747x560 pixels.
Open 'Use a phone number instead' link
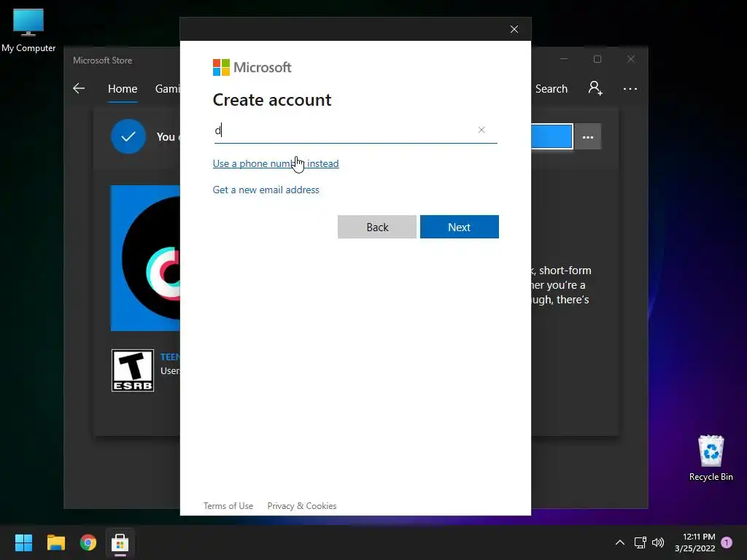[275, 163]
